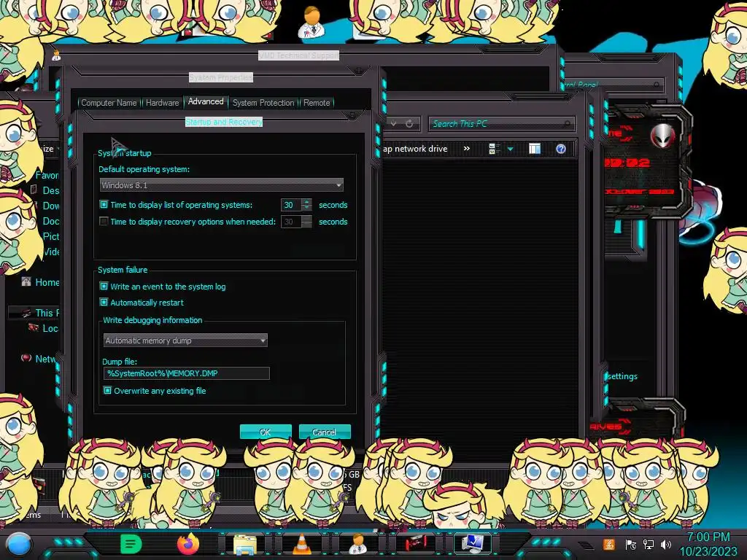The image size is (747, 560).
Task: Enable Time to display recovery options checkbox
Action: (104, 222)
